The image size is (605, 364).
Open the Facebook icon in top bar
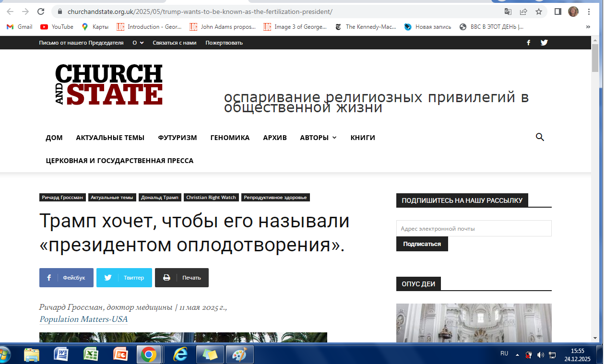528,43
